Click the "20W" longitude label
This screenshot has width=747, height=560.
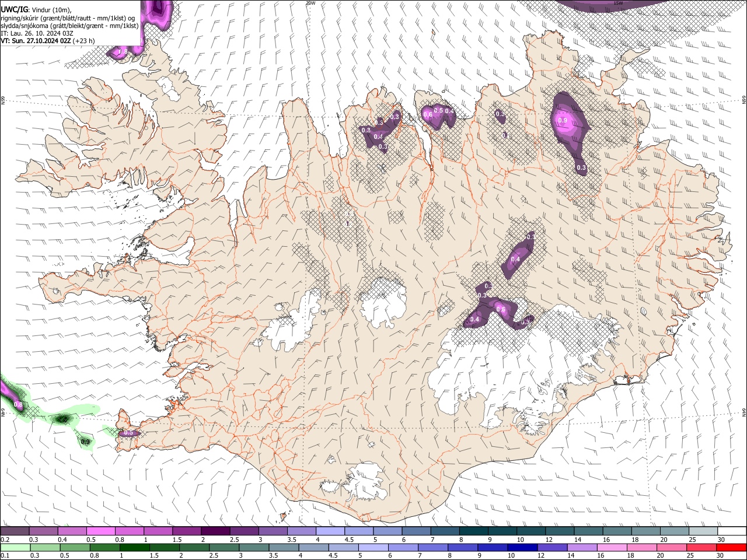pyautogui.click(x=310, y=3)
